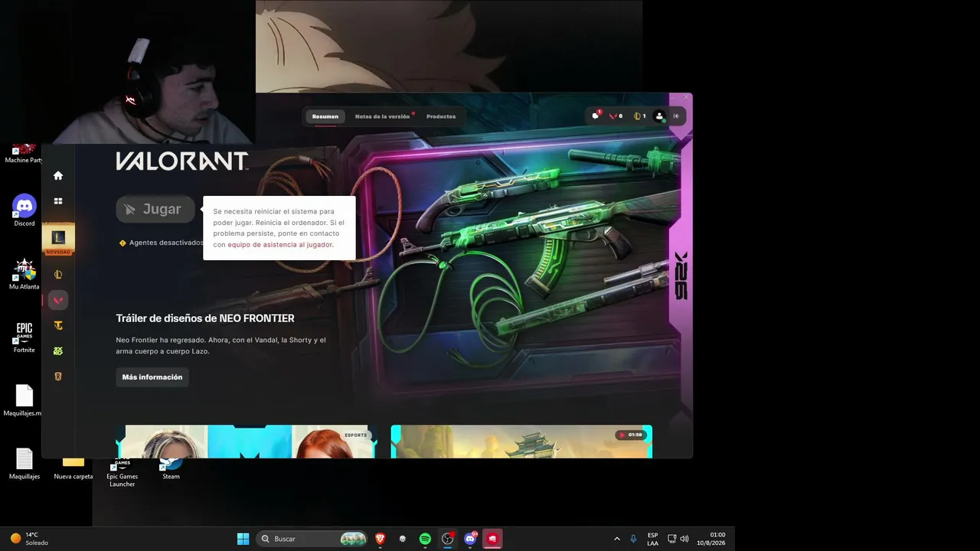Open the 14°C Soleado weather widget
This screenshot has width=980, height=551.
pos(29,539)
